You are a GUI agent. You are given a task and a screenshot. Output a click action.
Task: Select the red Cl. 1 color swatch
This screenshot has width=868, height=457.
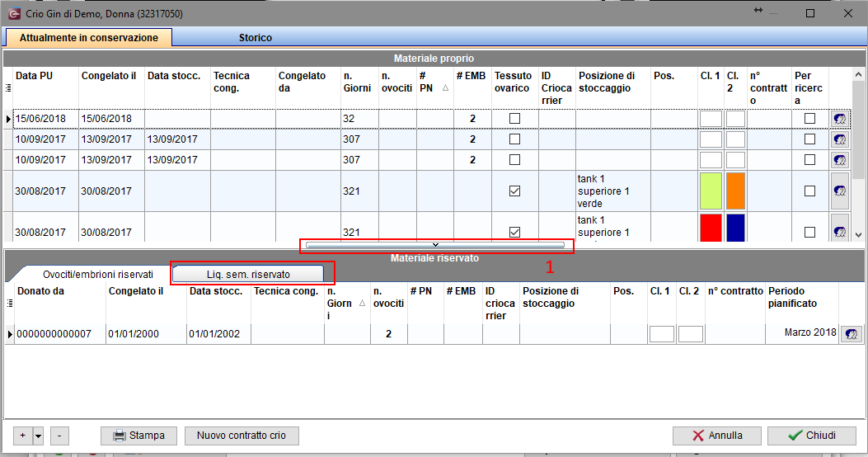click(711, 228)
